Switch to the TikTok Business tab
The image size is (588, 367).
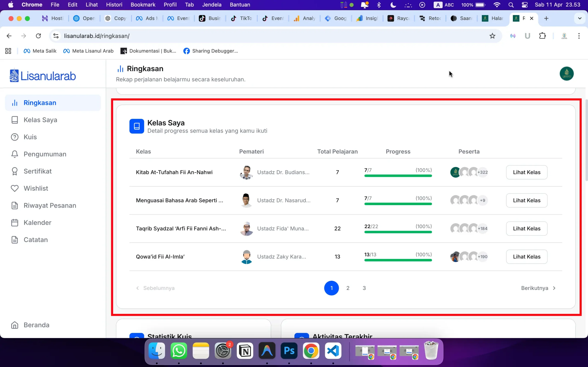210,18
